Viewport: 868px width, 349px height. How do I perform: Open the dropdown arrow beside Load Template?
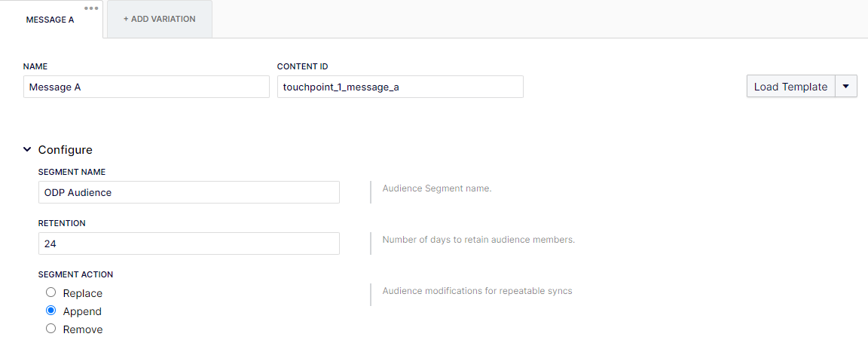coord(846,87)
